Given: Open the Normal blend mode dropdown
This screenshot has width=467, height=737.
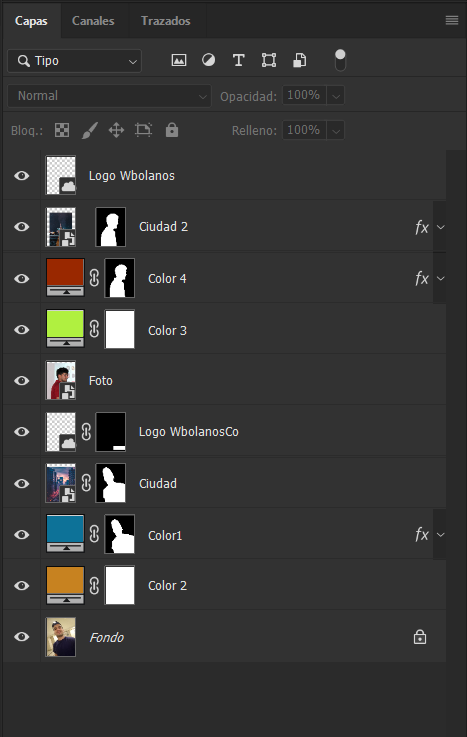Looking at the screenshot, I should [109, 96].
